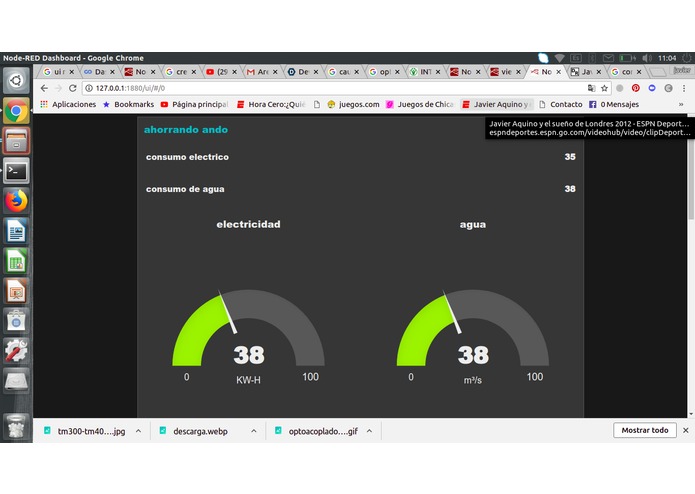The height and width of the screenshot is (494, 695).
Task: Expand descarga.webp download options
Action: pos(254,431)
